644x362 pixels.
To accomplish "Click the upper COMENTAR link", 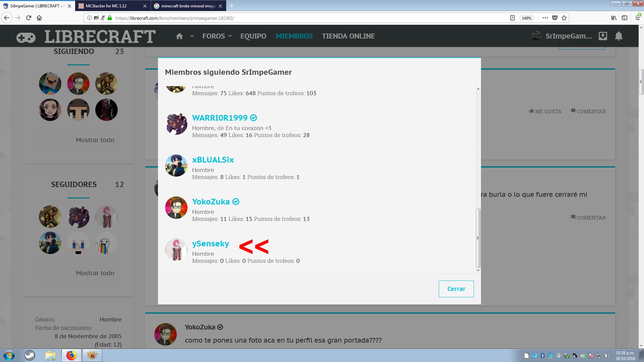I will point(588,111).
